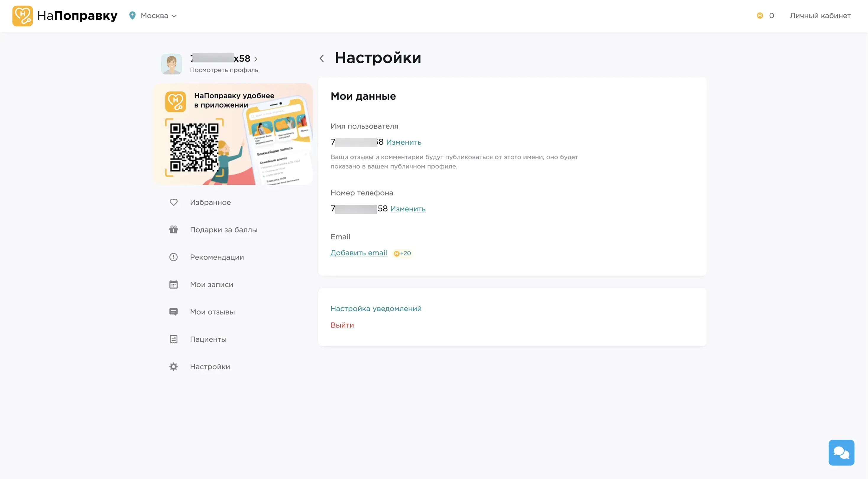Open the chat support bubble icon
This screenshot has height=479, width=868.
841,452
